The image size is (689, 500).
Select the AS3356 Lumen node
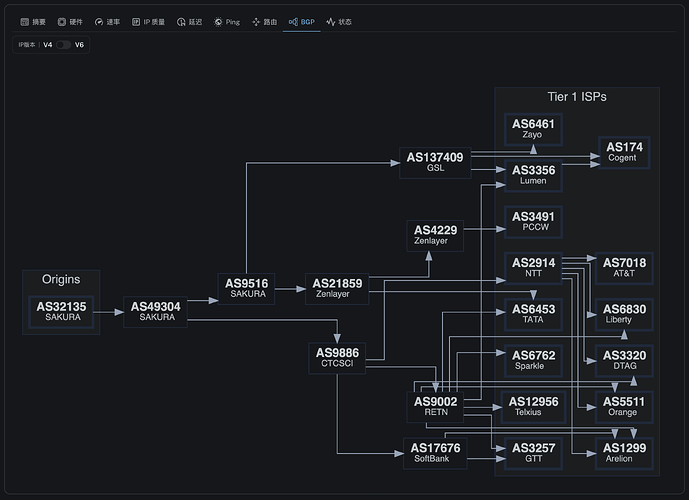533,176
